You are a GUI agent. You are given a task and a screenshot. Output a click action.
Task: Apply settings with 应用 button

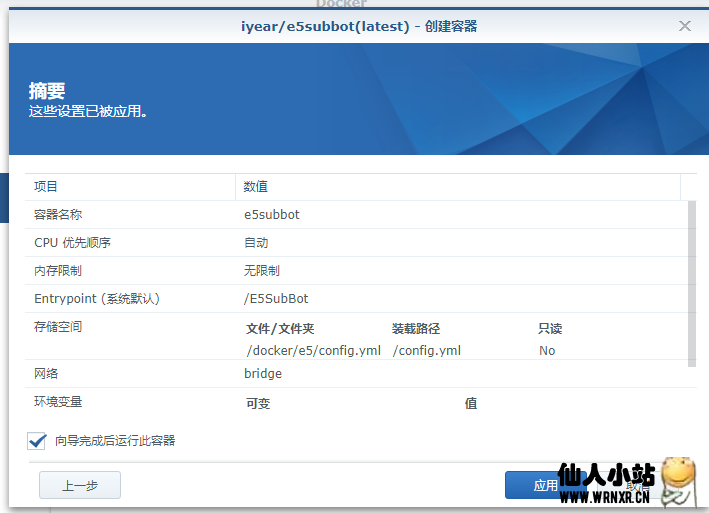tap(545, 485)
